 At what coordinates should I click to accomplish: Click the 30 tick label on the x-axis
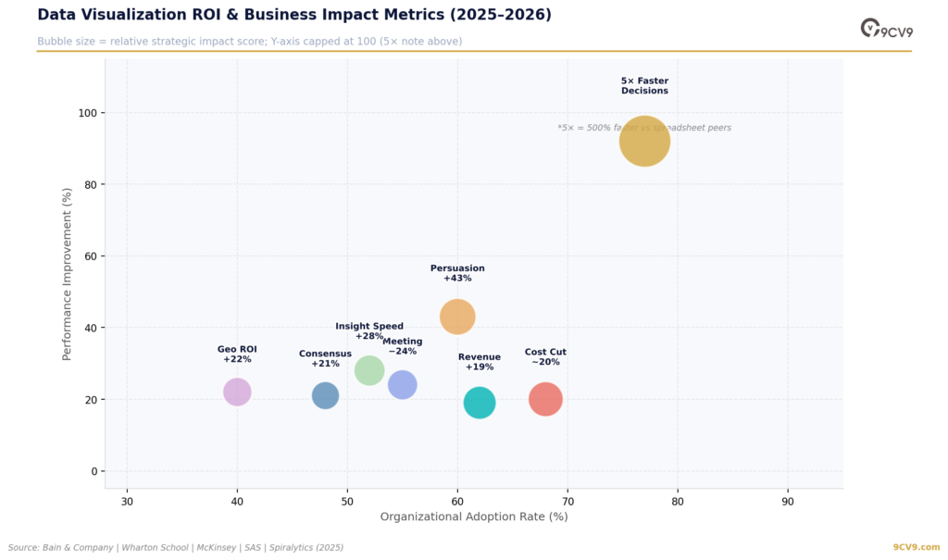click(x=127, y=502)
